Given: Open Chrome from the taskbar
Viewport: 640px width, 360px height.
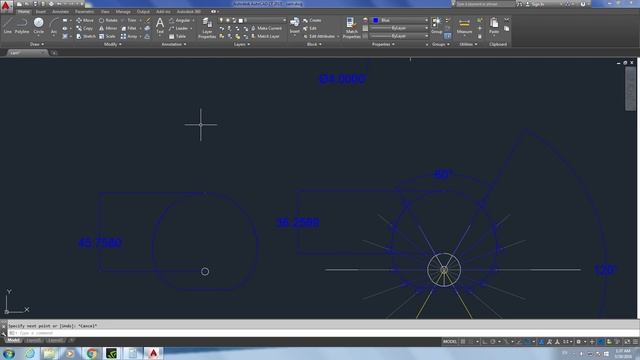Looking at the screenshot, I should click(91, 353).
